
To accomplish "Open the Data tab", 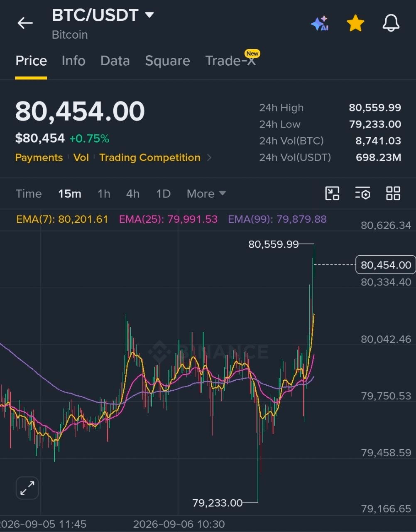I will point(115,61).
